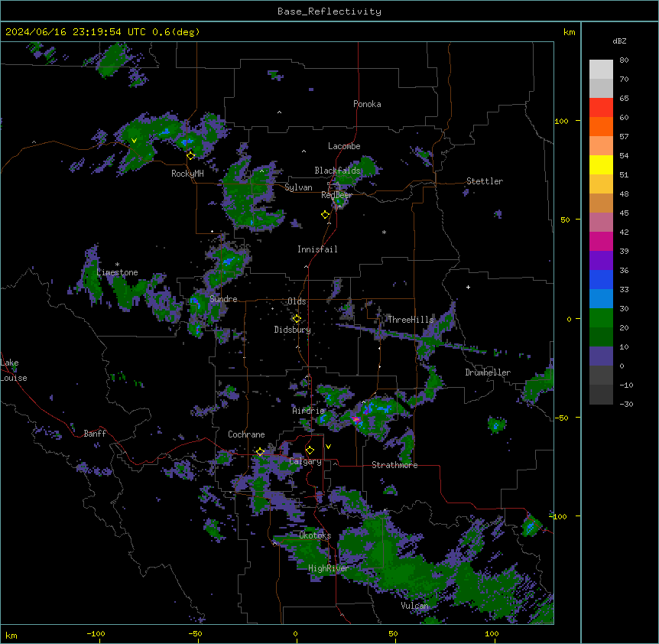Click the Limestone label
The image size is (659, 644).
117,272
